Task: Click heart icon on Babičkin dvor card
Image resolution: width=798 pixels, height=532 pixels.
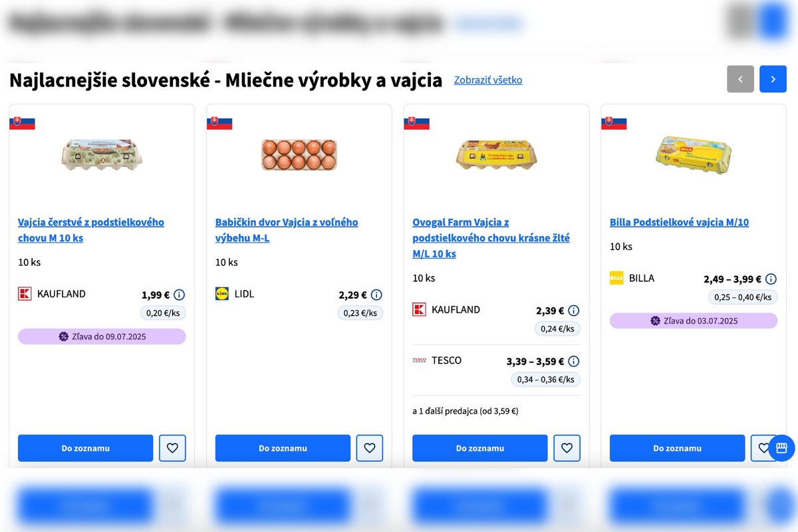Action: click(370, 448)
